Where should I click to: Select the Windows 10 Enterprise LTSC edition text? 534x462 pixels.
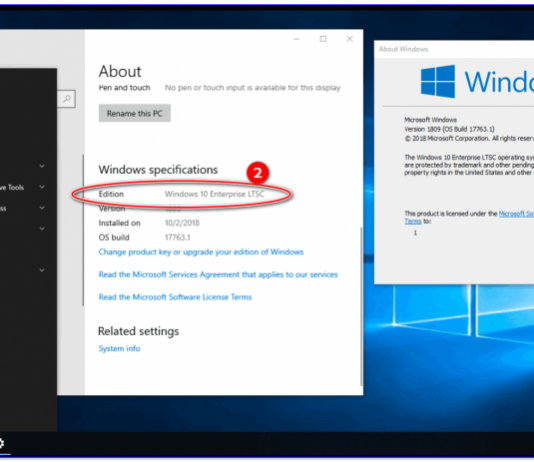coord(215,194)
